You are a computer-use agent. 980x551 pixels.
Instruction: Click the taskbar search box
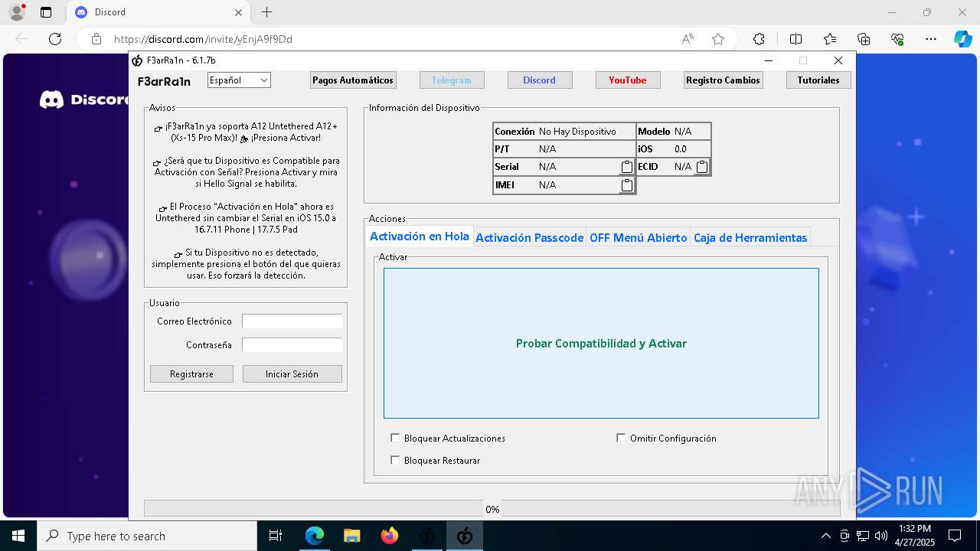pos(147,536)
